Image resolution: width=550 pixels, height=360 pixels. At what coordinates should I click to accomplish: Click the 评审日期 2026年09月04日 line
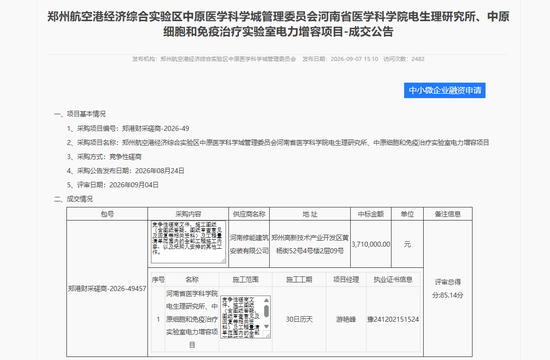click(113, 185)
